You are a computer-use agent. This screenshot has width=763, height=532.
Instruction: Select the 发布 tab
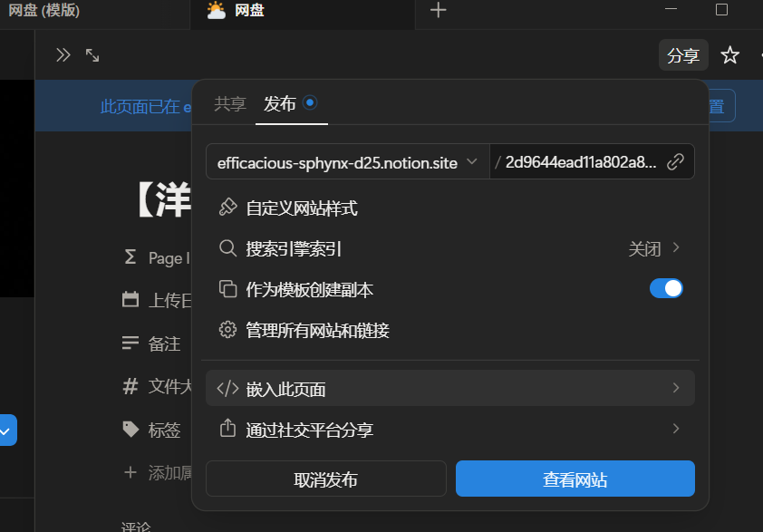pos(280,103)
